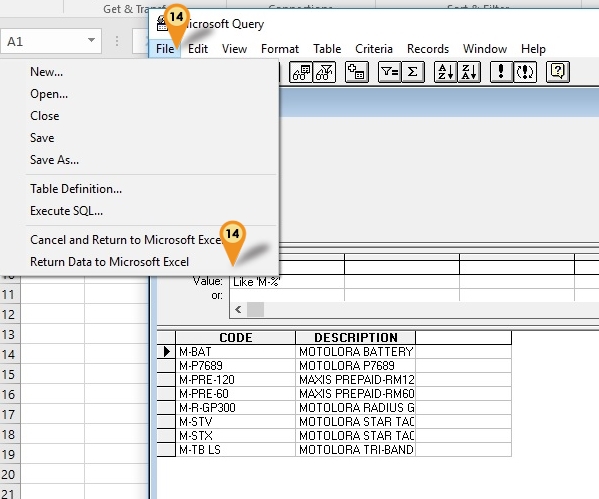
Task: Select the DESCRIPTION column header
Action: tap(355, 338)
